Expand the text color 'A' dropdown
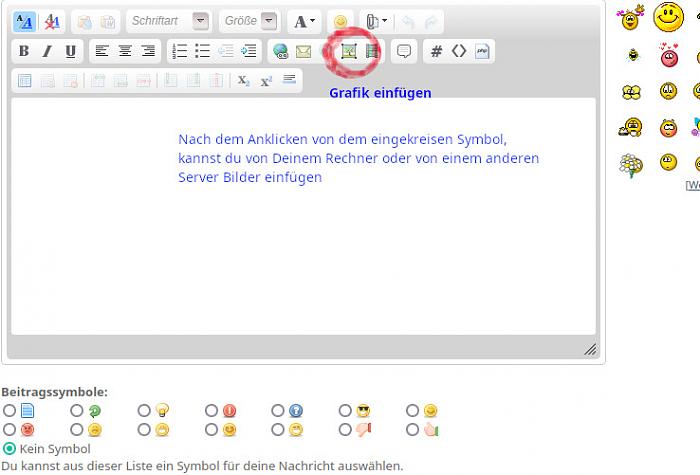The width and height of the screenshot is (700, 475). click(x=304, y=21)
